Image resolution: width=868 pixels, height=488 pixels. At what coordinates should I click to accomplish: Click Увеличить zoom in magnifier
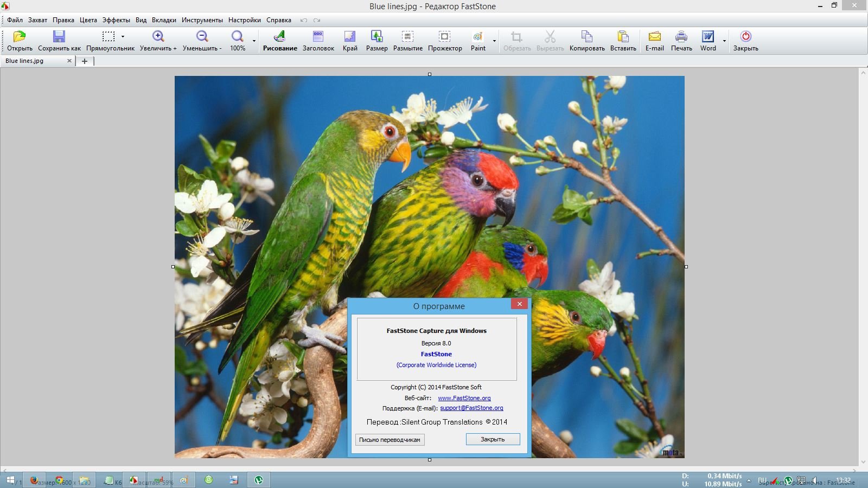point(158,37)
